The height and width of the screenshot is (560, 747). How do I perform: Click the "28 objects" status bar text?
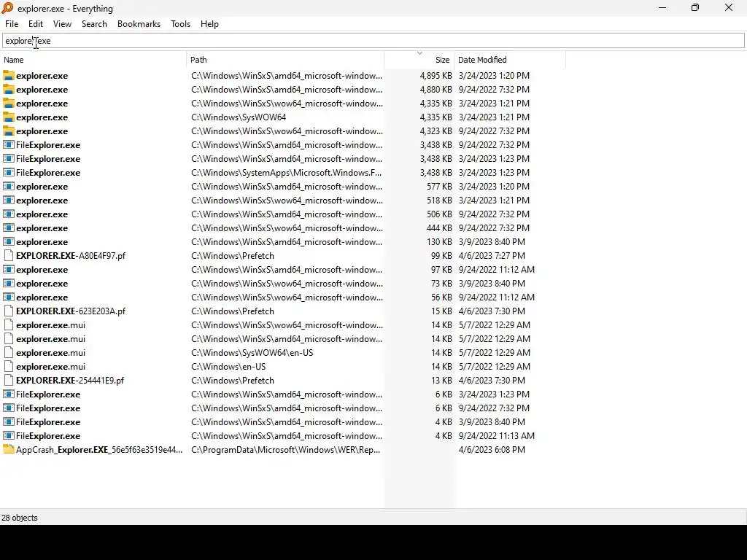click(x=20, y=518)
